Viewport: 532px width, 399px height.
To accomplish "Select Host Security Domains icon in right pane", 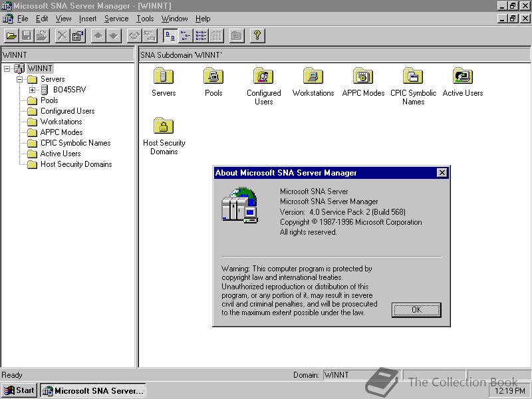I will (164, 126).
